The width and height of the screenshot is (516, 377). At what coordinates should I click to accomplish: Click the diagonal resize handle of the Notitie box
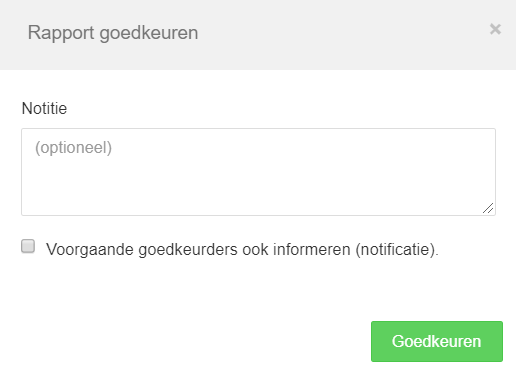tap(488, 208)
